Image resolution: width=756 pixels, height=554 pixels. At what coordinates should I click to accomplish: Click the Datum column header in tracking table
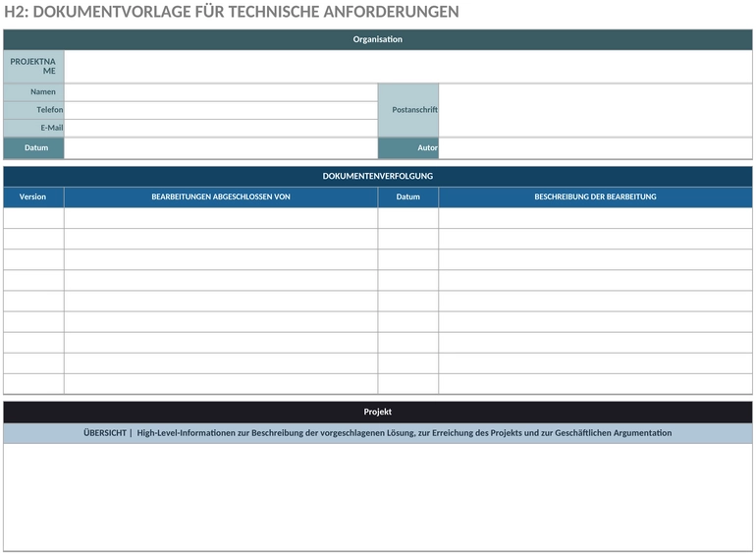tap(408, 197)
